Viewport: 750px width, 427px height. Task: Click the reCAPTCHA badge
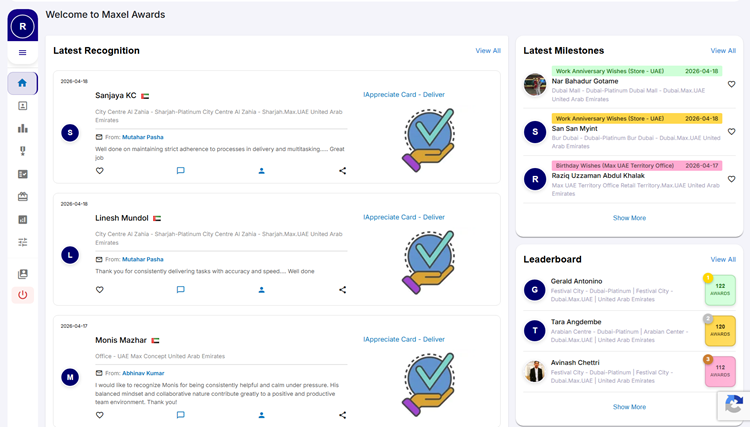pos(734,405)
